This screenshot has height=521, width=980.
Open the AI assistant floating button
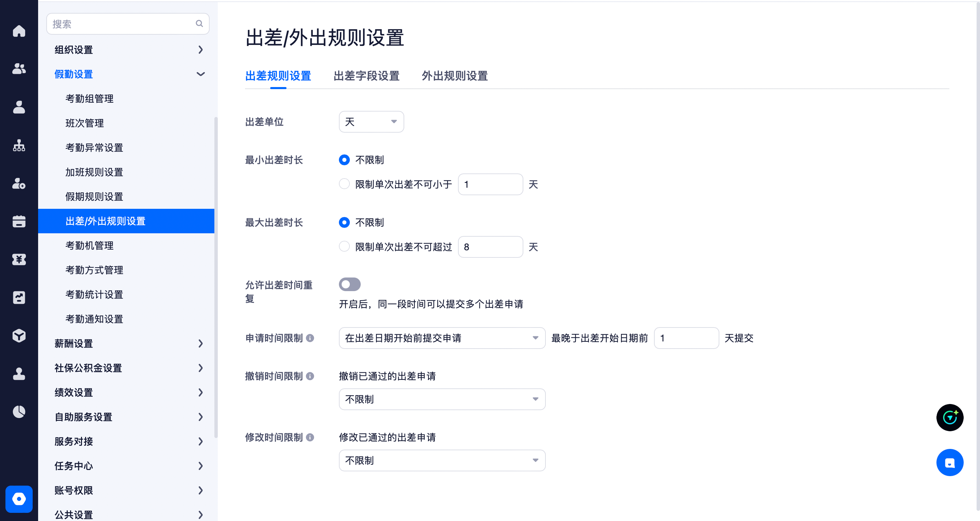point(950,417)
